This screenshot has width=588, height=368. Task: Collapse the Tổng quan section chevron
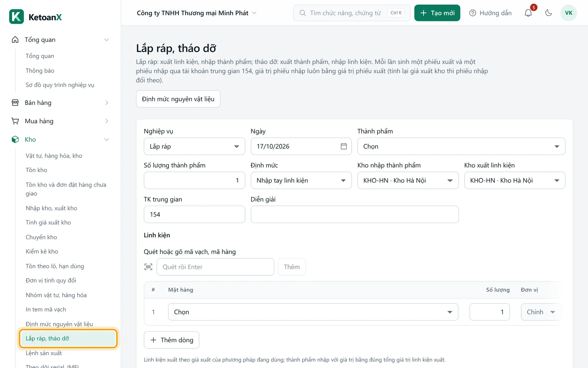[x=107, y=40]
